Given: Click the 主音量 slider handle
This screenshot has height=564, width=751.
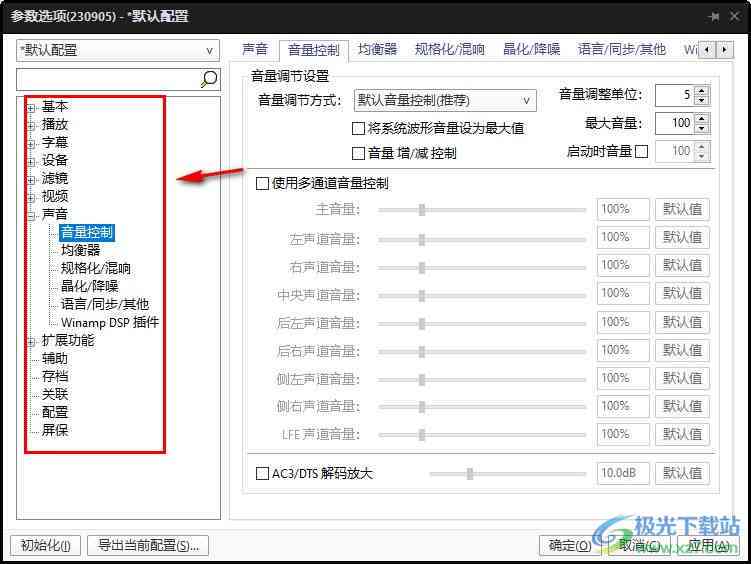Looking at the screenshot, I should (422, 210).
